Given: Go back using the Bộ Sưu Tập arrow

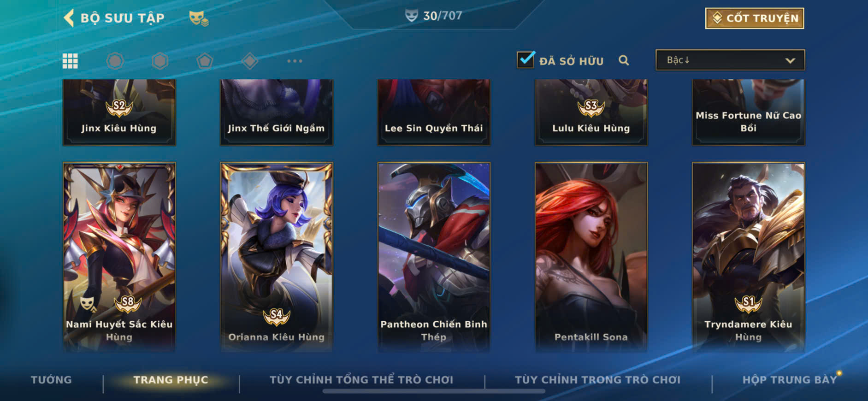Looking at the screenshot, I should pos(69,18).
